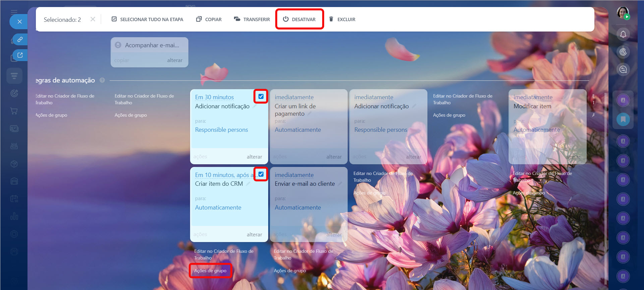Open 'Ações de grupo' below Criar item do CRM
Image resolution: width=644 pixels, height=290 pixels.
(x=210, y=271)
